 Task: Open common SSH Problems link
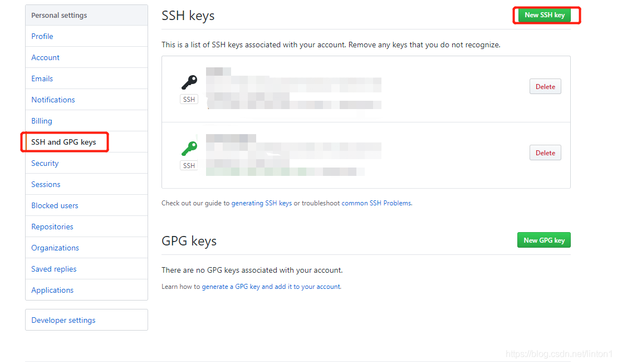[x=376, y=203]
